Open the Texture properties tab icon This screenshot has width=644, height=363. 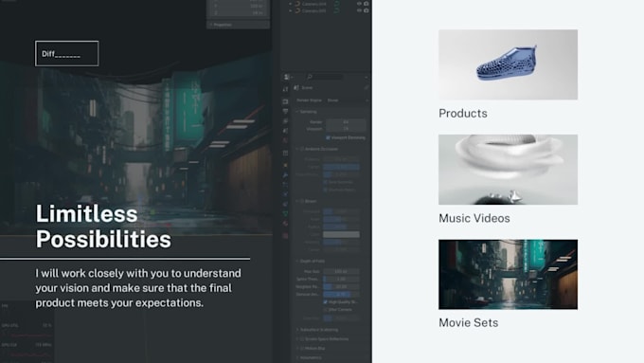coord(285,236)
